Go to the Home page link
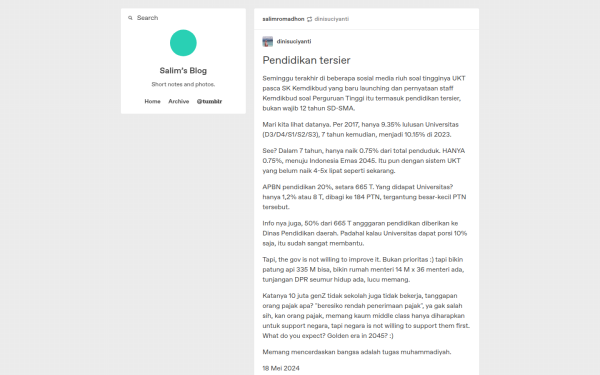Viewport: 600px width, 375px height. (x=152, y=101)
